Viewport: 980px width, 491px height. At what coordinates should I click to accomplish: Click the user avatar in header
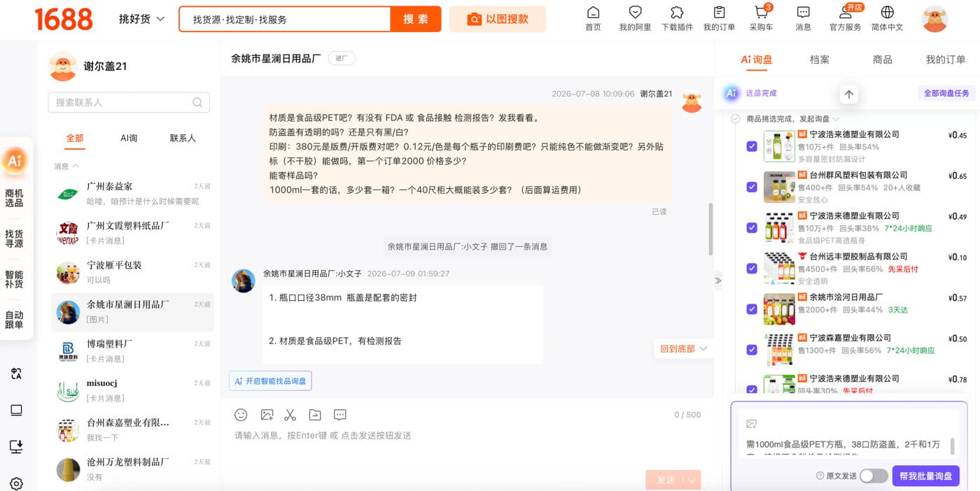coord(935,19)
